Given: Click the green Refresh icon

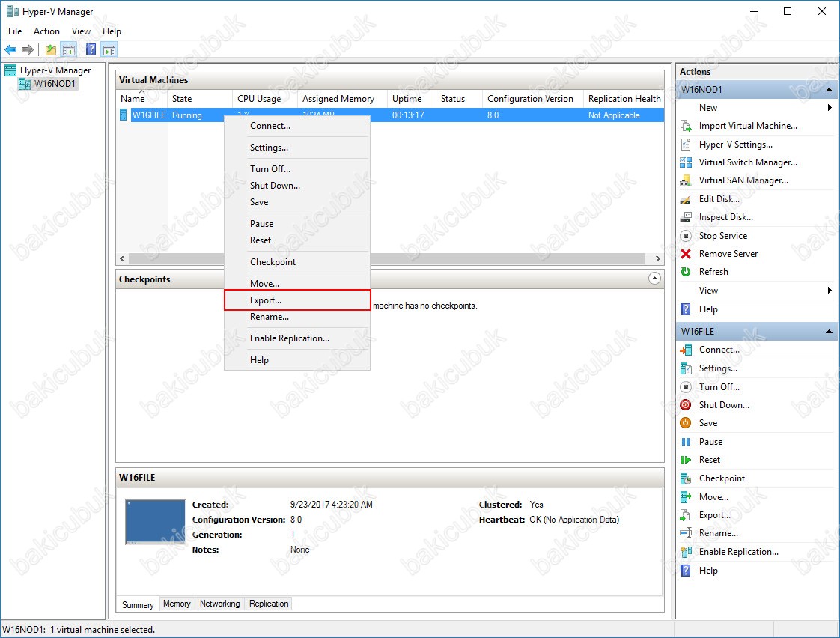Looking at the screenshot, I should click(x=686, y=272).
